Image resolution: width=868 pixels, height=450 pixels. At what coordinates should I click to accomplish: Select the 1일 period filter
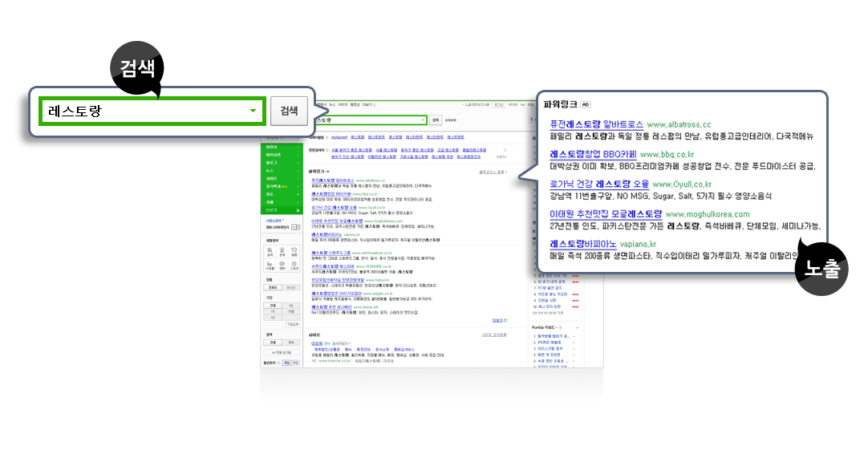(x=290, y=306)
